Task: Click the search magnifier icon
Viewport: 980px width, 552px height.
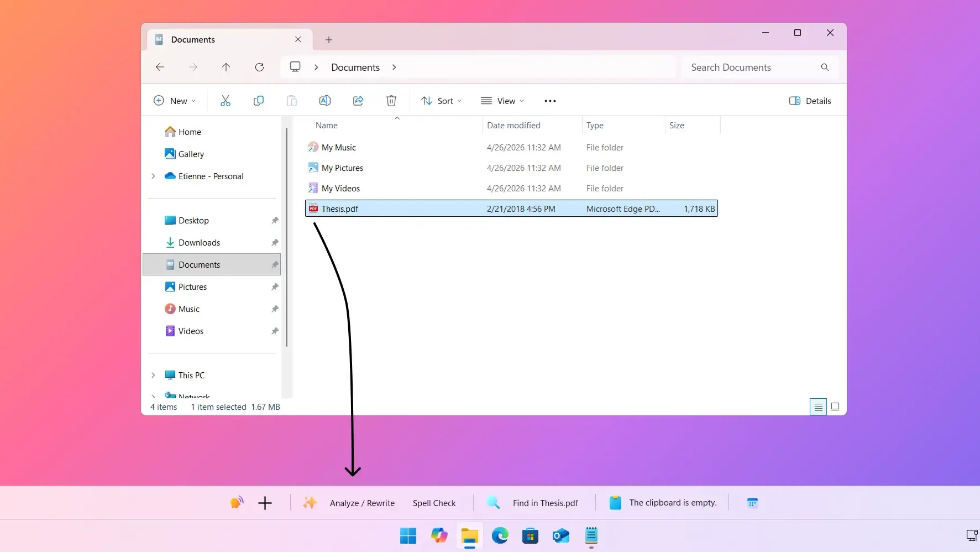Action: (x=825, y=67)
